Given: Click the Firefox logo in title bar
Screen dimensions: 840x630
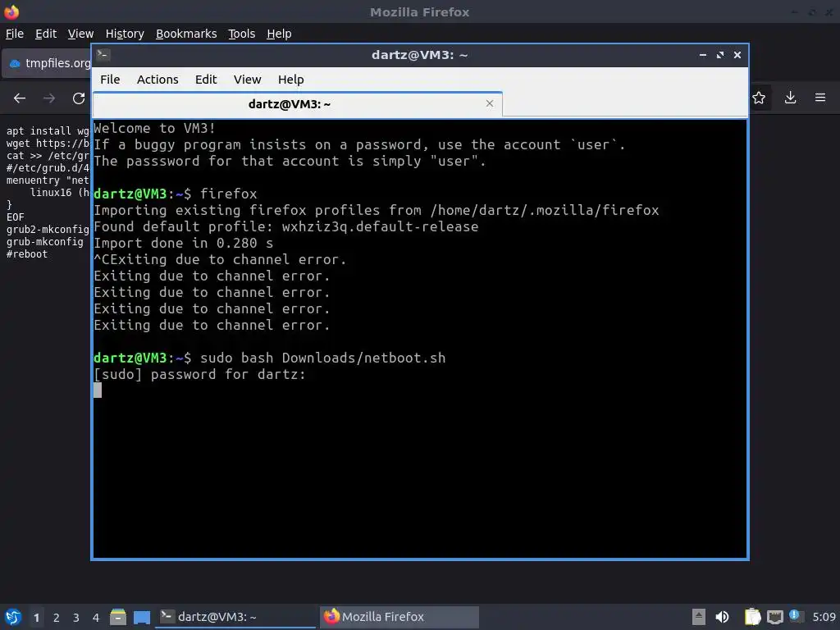Looking at the screenshot, I should click(x=11, y=11).
